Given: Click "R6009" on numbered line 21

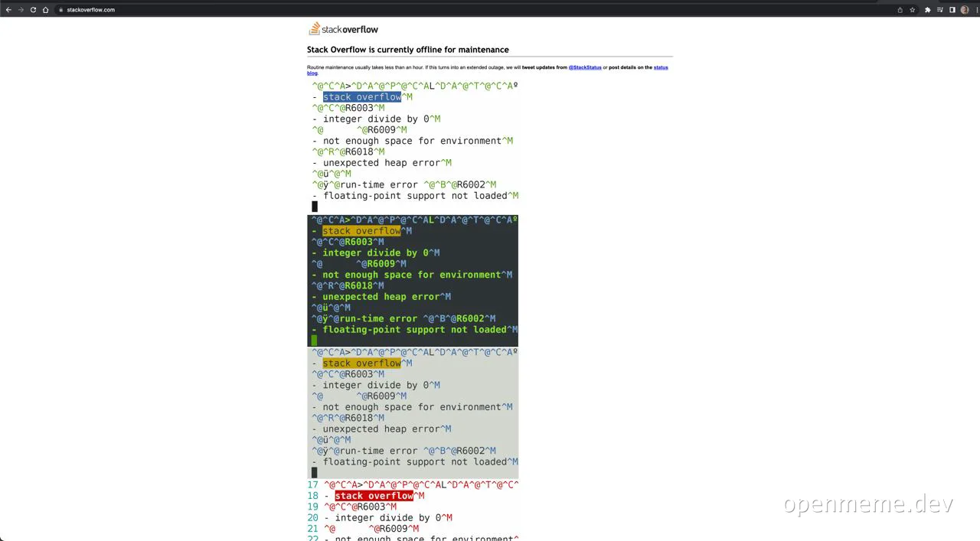Looking at the screenshot, I should point(394,529).
